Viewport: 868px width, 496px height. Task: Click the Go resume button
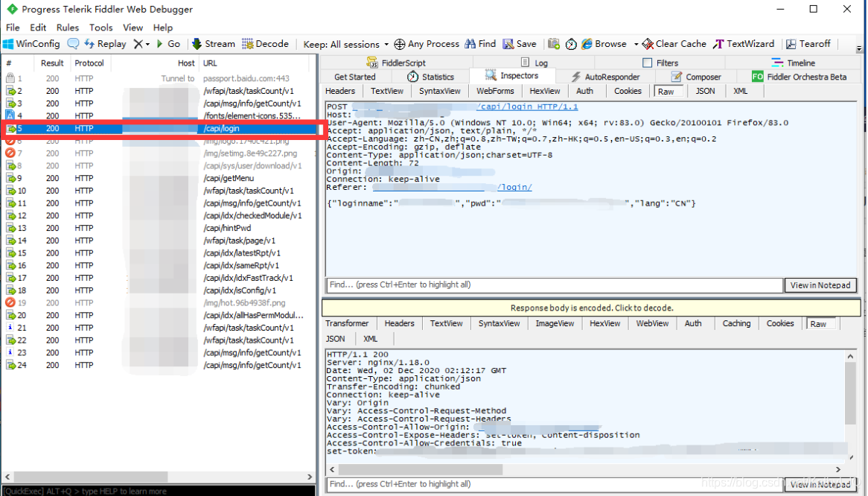pyautogui.click(x=168, y=44)
